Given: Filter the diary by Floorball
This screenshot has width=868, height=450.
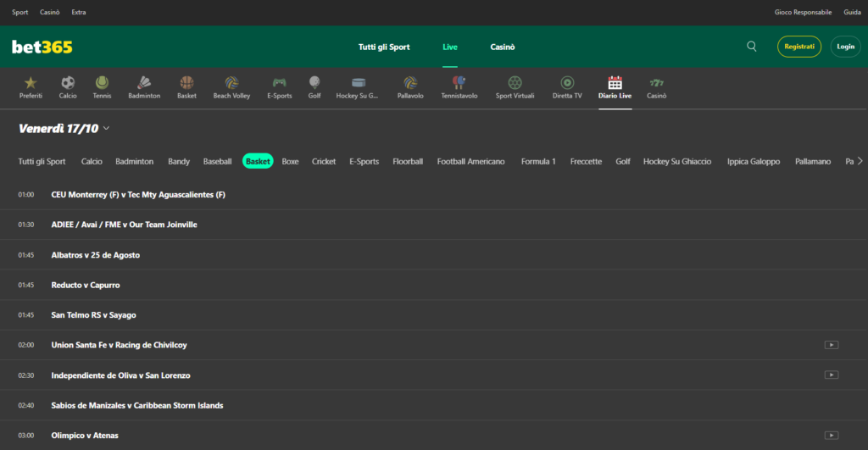Looking at the screenshot, I should point(408,162).
